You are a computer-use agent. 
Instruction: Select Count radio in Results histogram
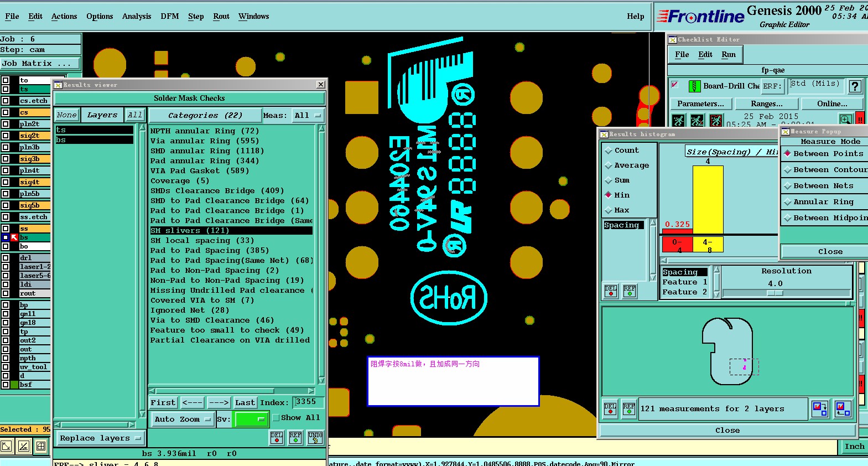[609, 151]
